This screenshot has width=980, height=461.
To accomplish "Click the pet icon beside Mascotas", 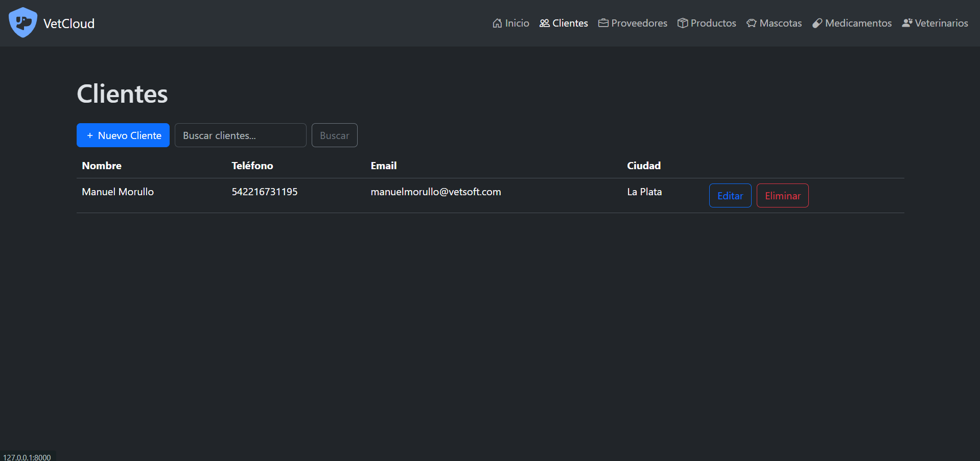I will pyautogui.click(x=751, y=23).
